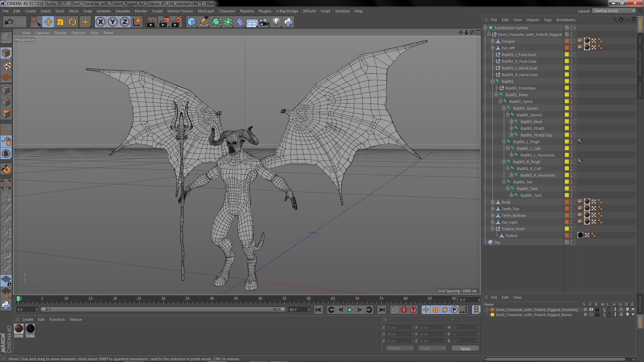Image resolution: width=644 pixels, height=362 pixels.
Task: Open the Sculpt menu
Action: tap(157, 11)
